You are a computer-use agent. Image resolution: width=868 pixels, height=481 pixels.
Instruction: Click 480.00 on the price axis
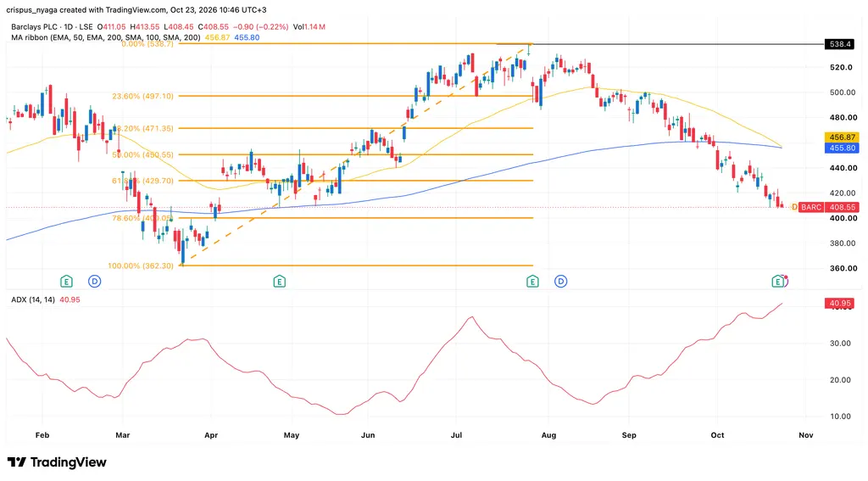(843, 117)
